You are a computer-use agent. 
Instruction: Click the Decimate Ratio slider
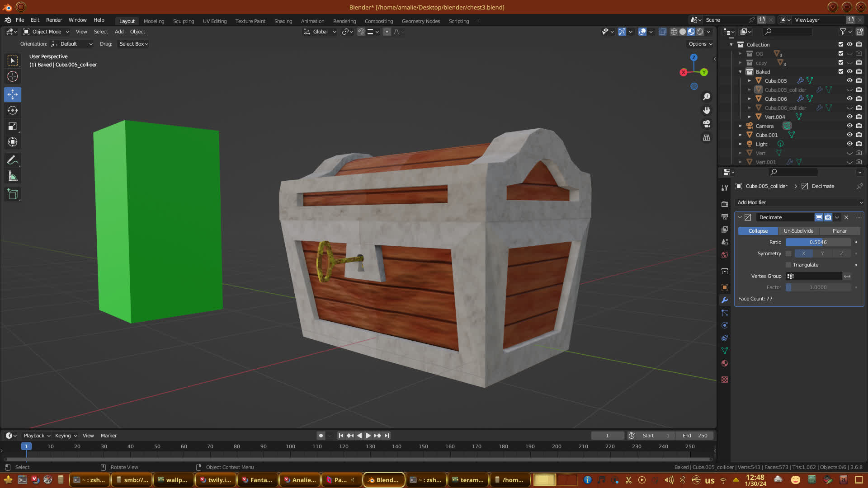click(x=818, y=242)
